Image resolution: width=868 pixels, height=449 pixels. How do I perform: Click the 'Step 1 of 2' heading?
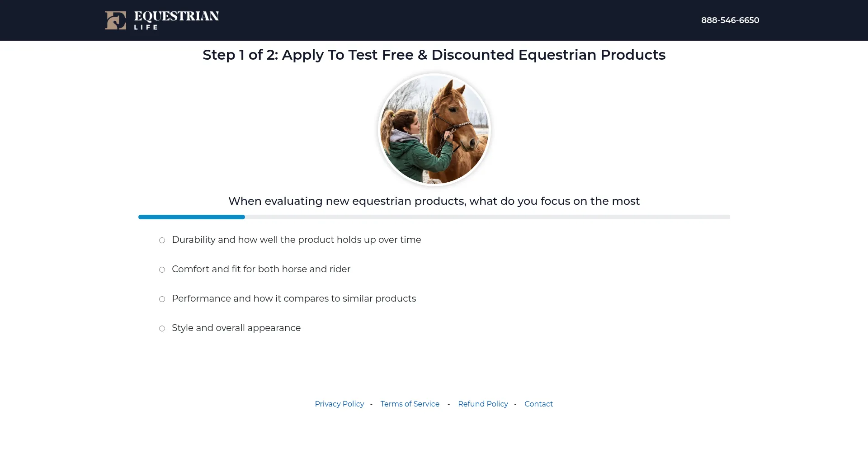434,55
